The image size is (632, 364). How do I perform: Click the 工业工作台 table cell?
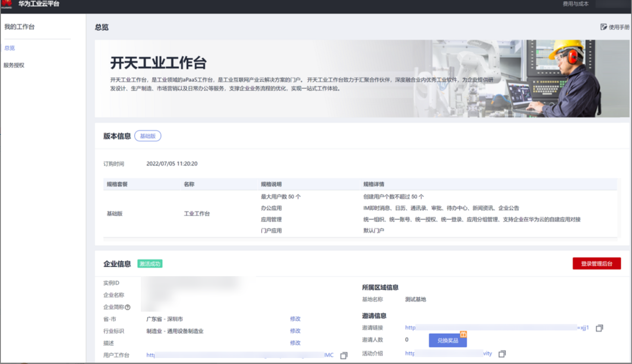[197, 214]
